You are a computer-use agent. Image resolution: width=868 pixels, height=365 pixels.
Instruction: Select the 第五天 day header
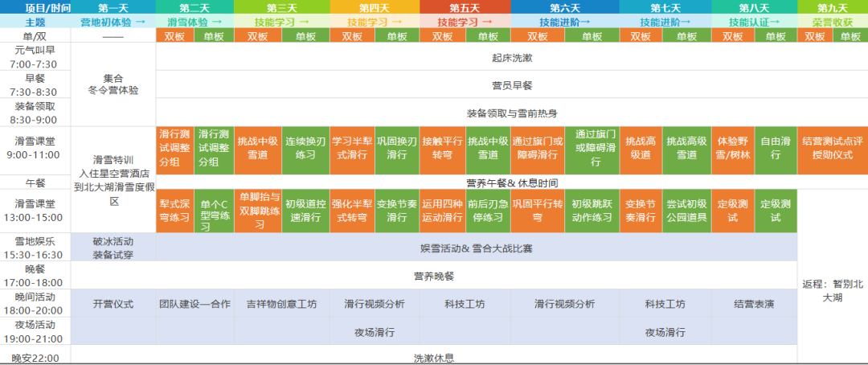[x=463, y=7]
